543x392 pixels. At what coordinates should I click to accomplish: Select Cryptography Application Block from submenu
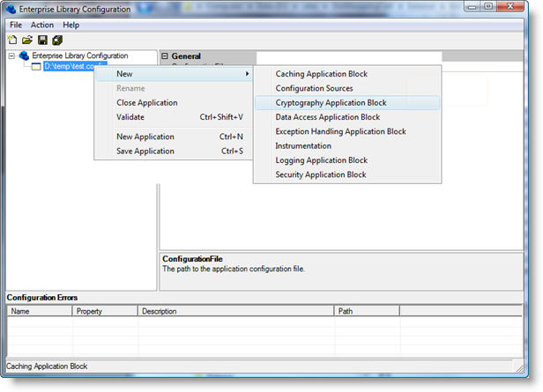347,103
